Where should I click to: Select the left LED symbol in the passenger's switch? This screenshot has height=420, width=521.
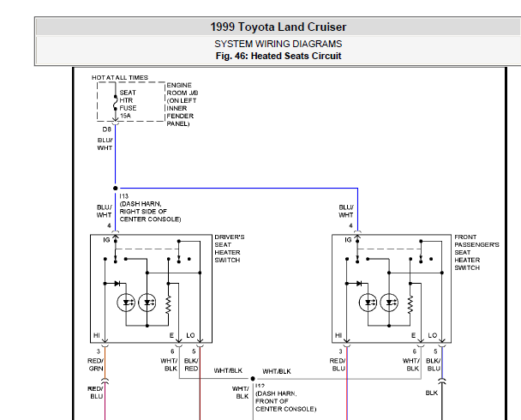(368, 303)
